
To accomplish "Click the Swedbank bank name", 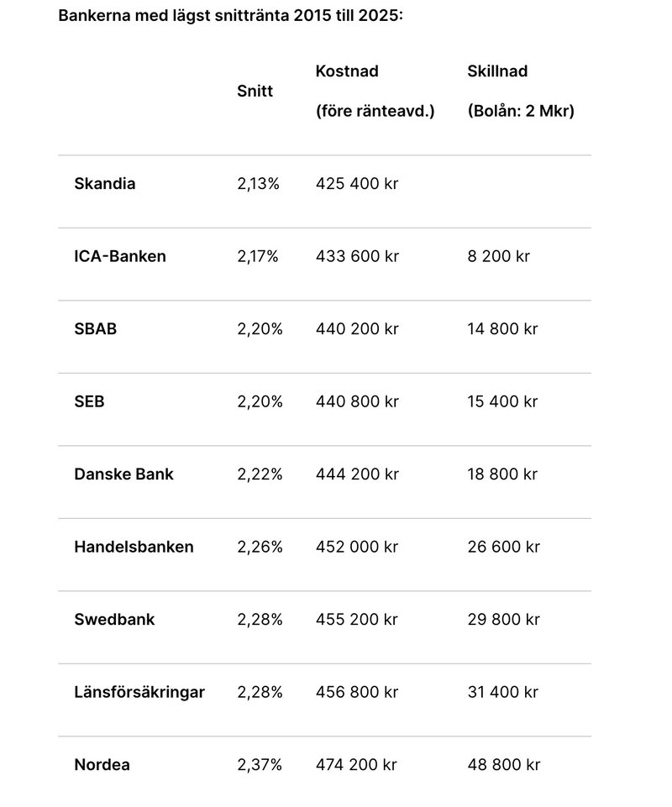I will 114,620.
